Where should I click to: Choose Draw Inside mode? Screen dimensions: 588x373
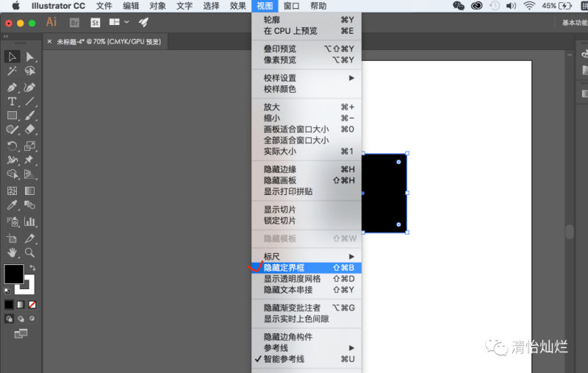coord(32,319)
